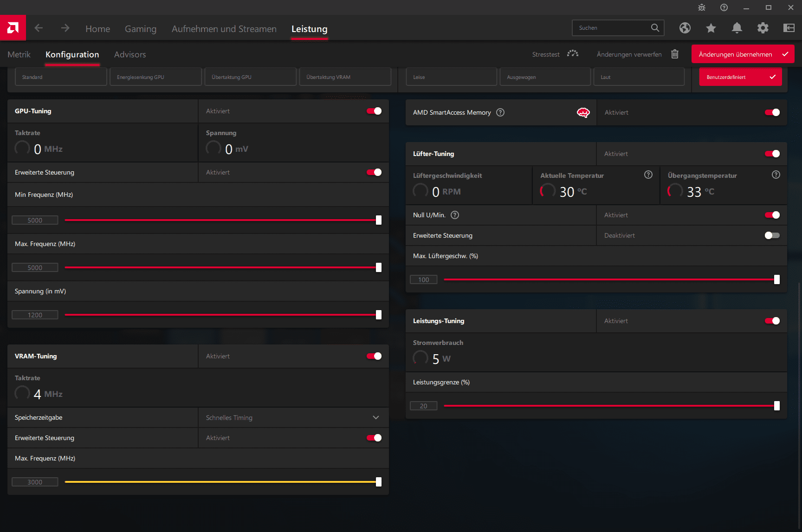Screen dimensions: 802x532
Task: Click the Suchen search field
Action: [x=612, y=28]
